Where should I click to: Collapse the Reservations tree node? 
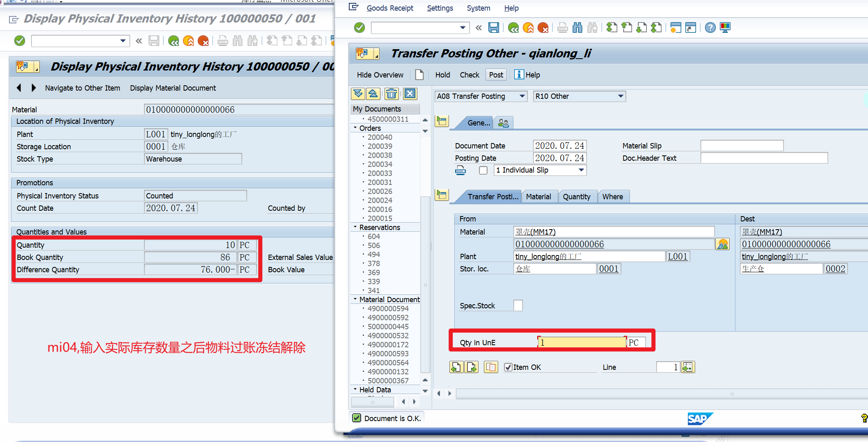click(x=355, y=227)
